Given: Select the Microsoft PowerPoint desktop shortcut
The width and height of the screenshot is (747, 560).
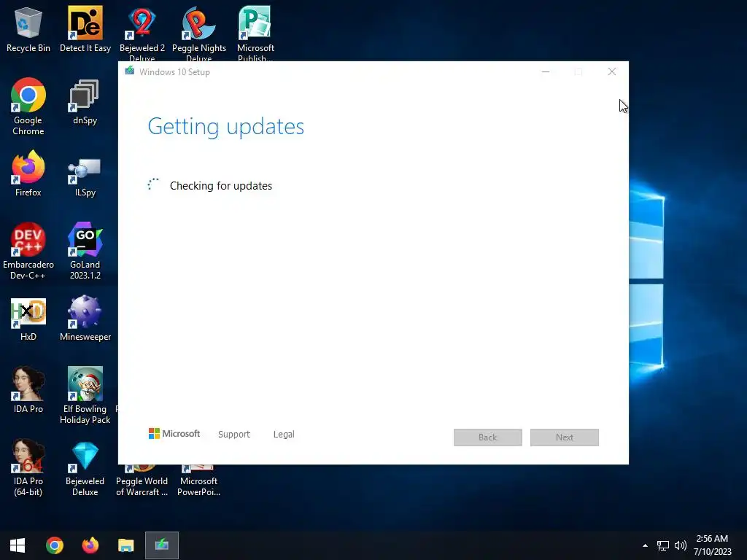Looking at the screenshot, I should tap(198, 481).
